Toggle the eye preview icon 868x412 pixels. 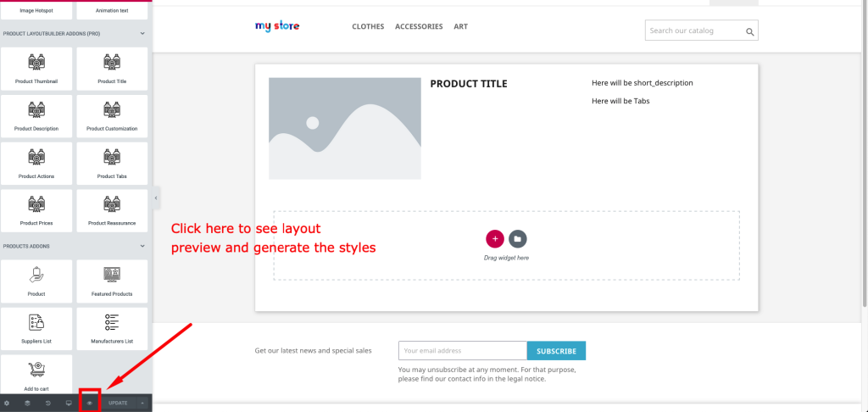coord(90,403)
